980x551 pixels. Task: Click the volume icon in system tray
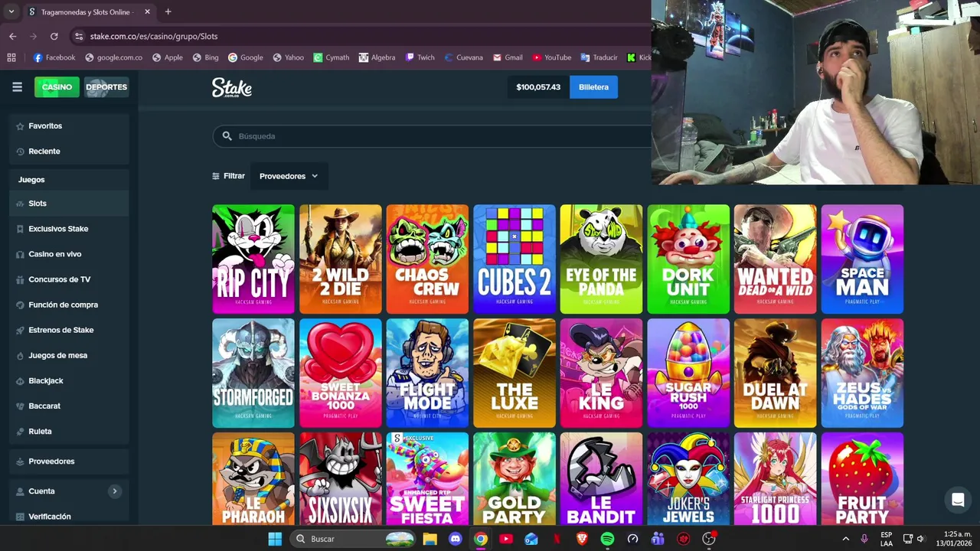(x=920, y=539)
